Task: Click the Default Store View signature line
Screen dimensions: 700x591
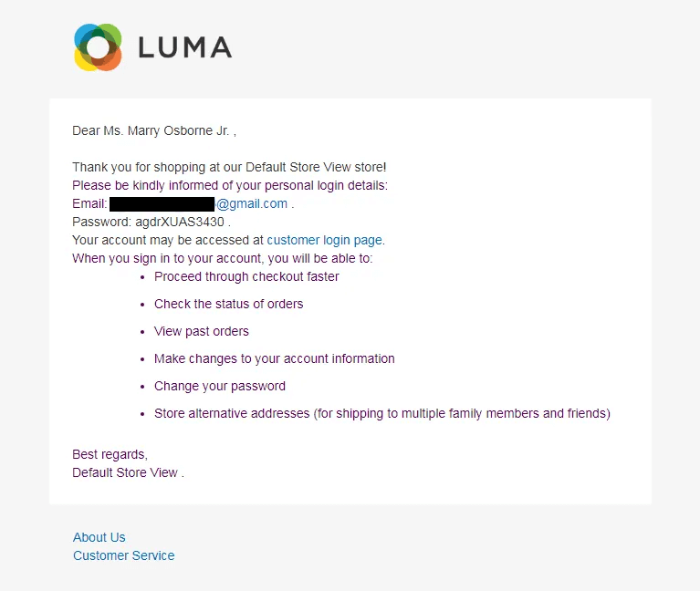Action: click(x=128, y=472)
